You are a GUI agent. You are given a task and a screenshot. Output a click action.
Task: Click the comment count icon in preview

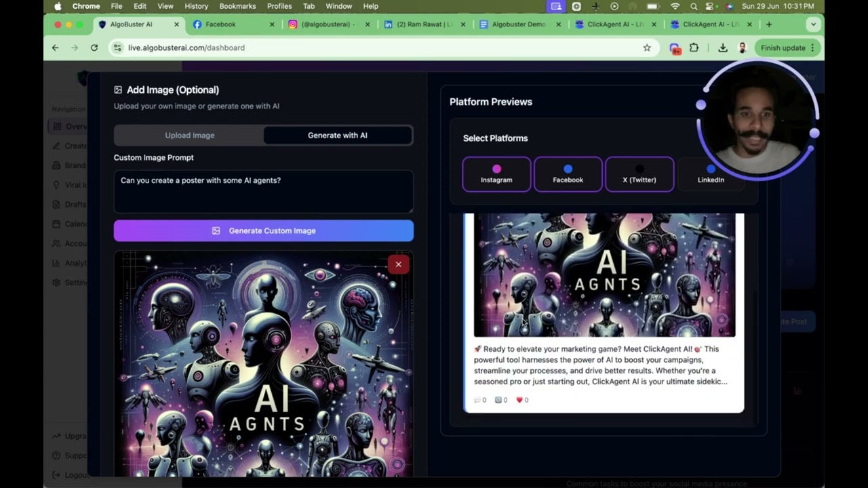[x=477, y=400]
